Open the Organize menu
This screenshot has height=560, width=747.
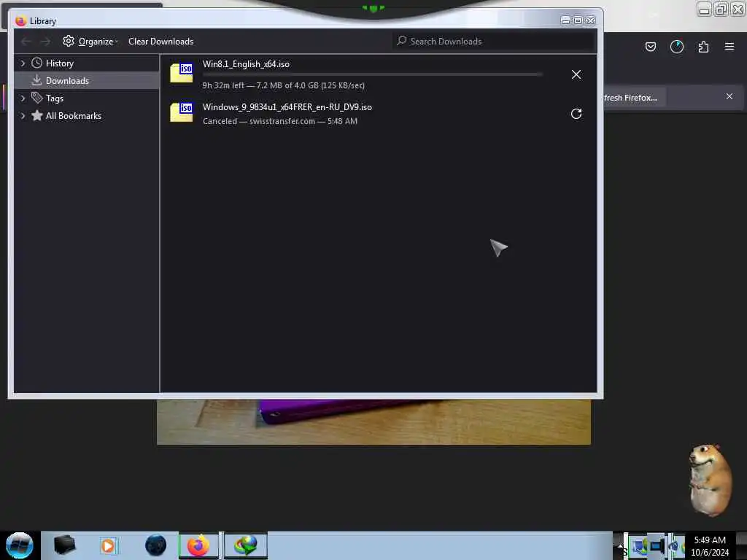pos(90,42)
